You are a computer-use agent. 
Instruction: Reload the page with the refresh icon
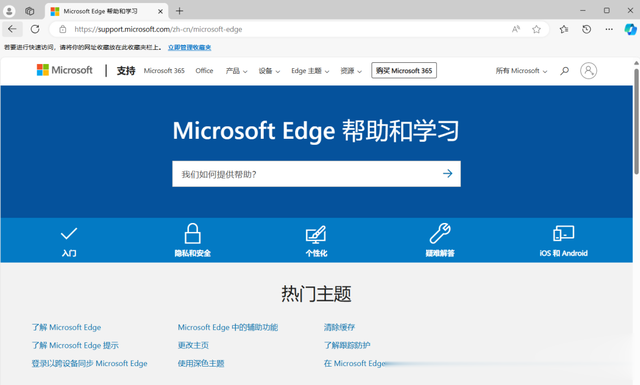35,29
